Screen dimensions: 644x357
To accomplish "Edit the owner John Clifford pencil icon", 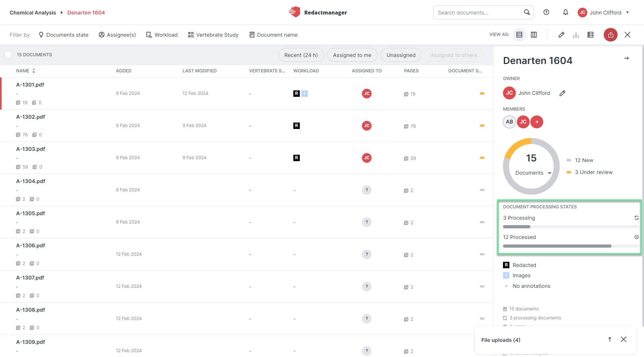I will click(562, 93).
